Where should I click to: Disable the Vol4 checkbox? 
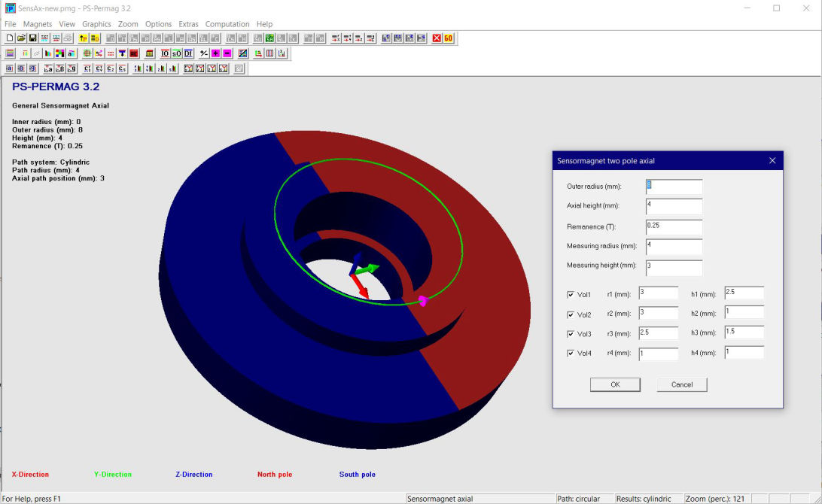point(571,353)
